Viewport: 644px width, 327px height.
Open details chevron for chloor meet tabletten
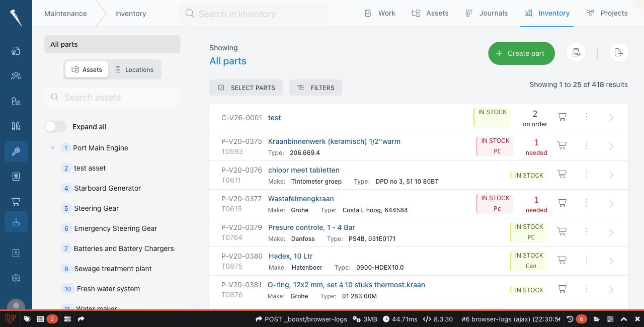coord(611,175)
